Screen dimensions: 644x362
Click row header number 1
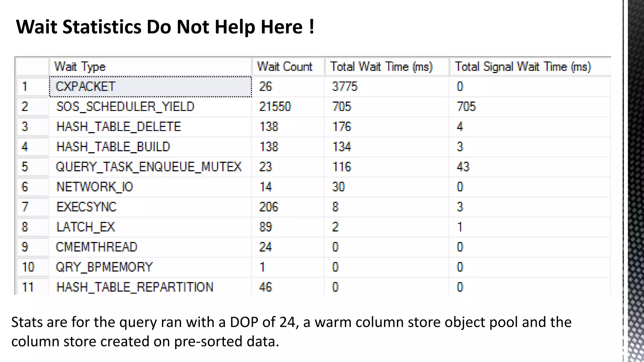(32, 87)
